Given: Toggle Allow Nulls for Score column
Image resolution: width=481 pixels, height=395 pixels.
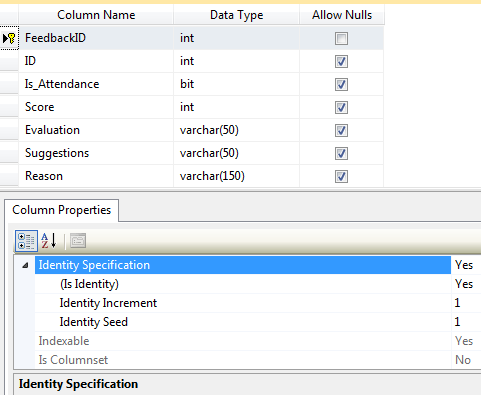Looking at the screenshot, I should (x=341, y=107).
